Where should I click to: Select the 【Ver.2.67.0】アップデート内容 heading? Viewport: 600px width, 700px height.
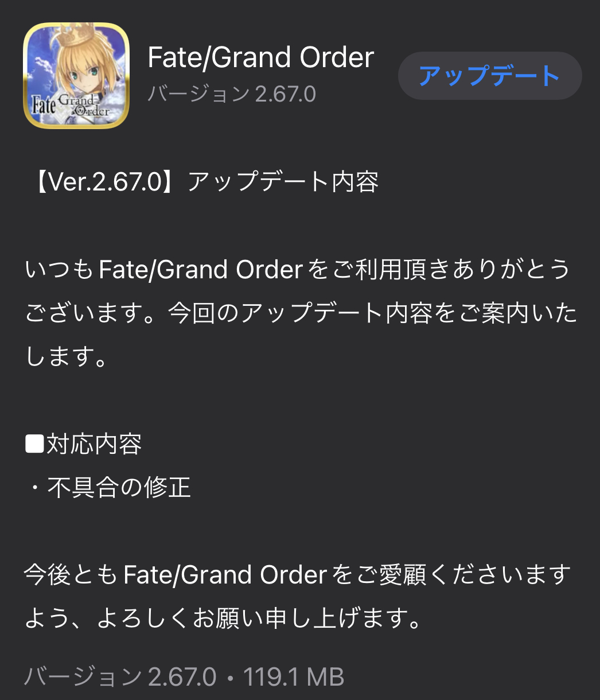[x=202, y=182]
